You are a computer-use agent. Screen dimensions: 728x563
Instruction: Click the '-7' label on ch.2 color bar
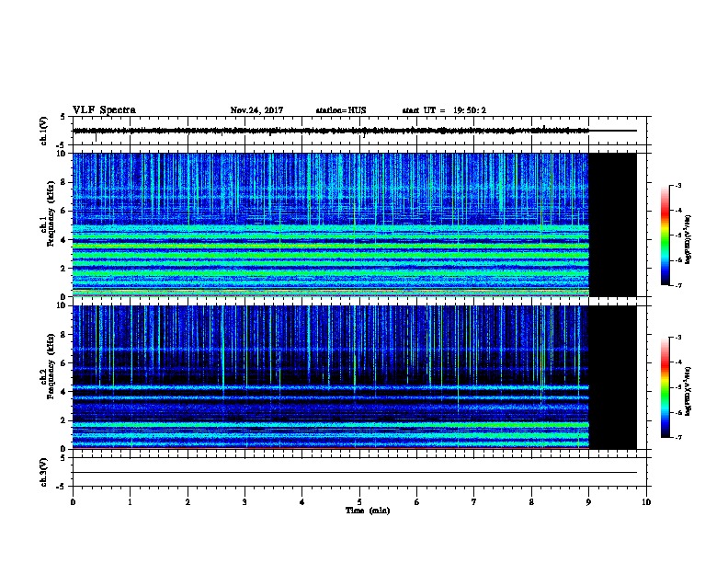(677, 438)
